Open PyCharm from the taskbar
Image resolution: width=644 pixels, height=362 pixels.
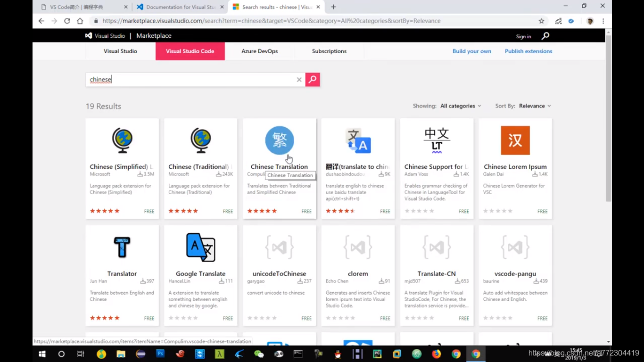click(377, 354)
